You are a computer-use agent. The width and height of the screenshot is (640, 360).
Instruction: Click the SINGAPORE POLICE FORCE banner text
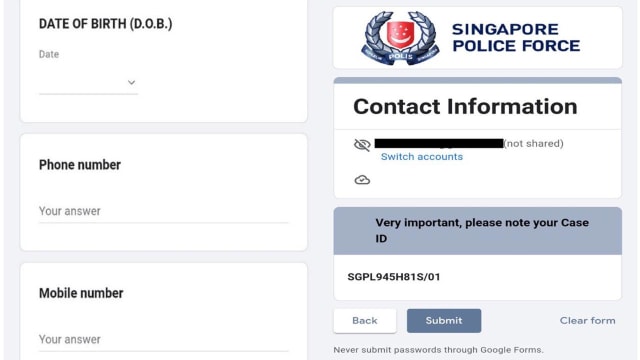tap(516, 38)
